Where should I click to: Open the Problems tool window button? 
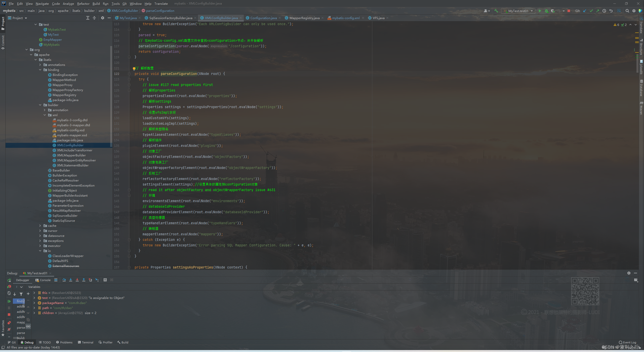64,342
